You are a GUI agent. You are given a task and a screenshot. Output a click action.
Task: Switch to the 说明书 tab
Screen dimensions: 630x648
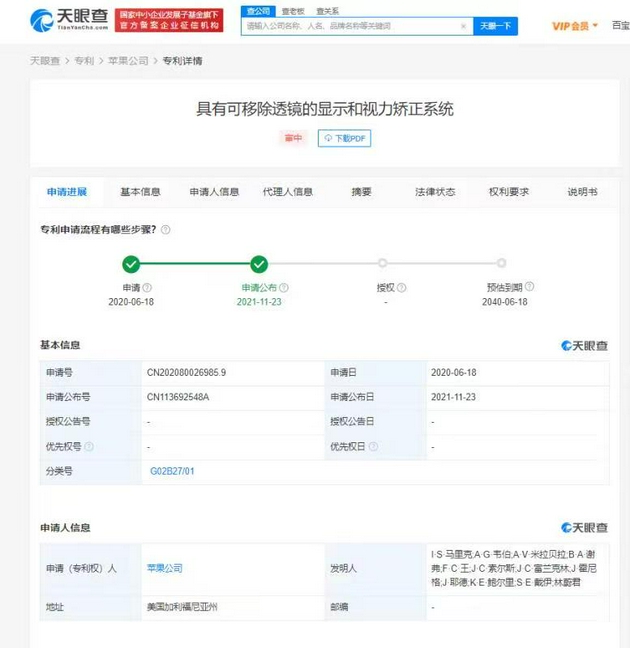(582, 192)
